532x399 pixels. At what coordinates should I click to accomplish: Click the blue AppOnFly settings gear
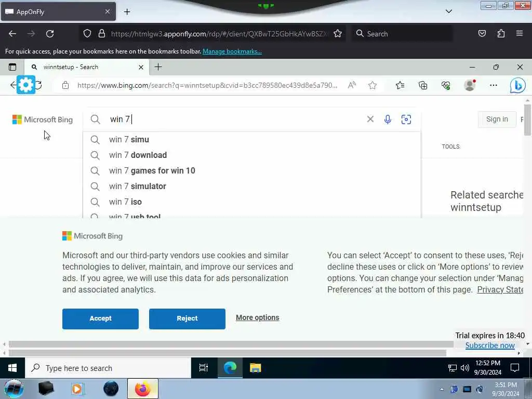coord(26,85)
